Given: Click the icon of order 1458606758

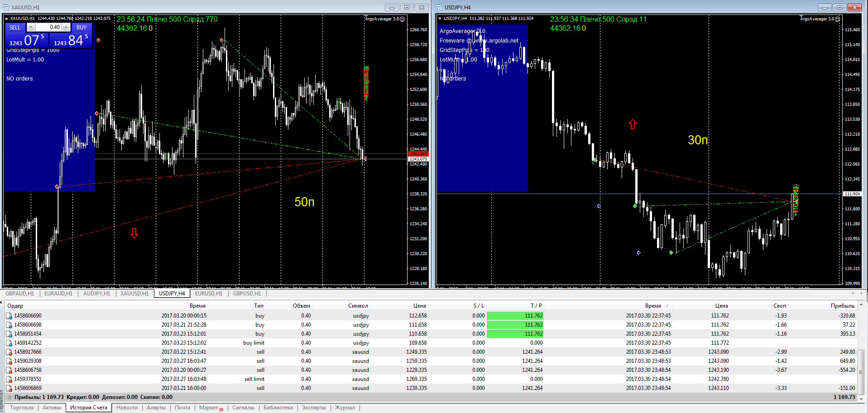Looking at the screenshot, I should pos(9,370).
